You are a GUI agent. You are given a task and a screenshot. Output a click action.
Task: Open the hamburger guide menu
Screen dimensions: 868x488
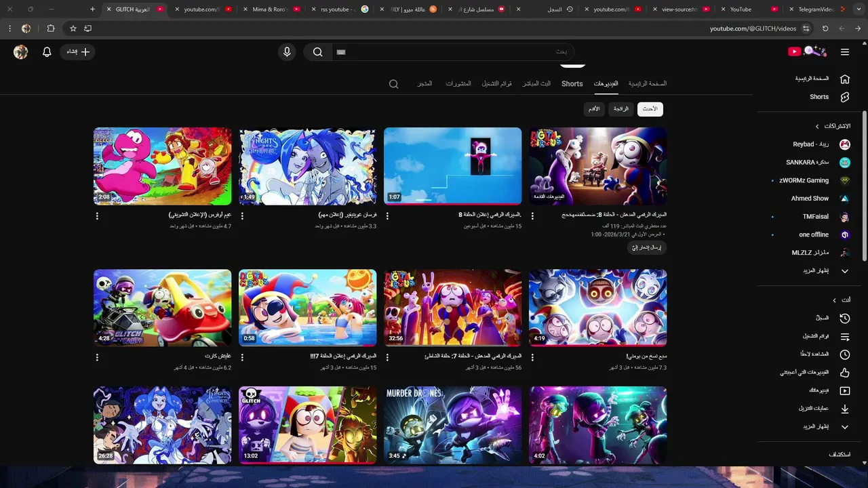844,52
